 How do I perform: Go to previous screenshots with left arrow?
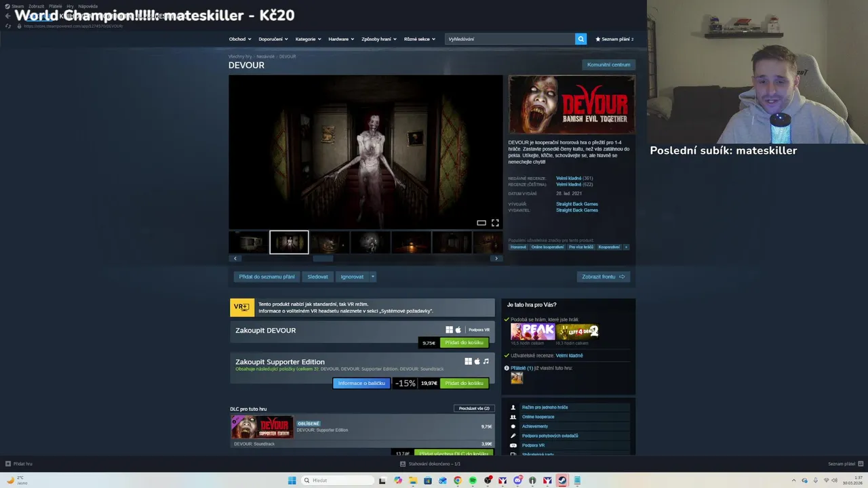[235, 258]
